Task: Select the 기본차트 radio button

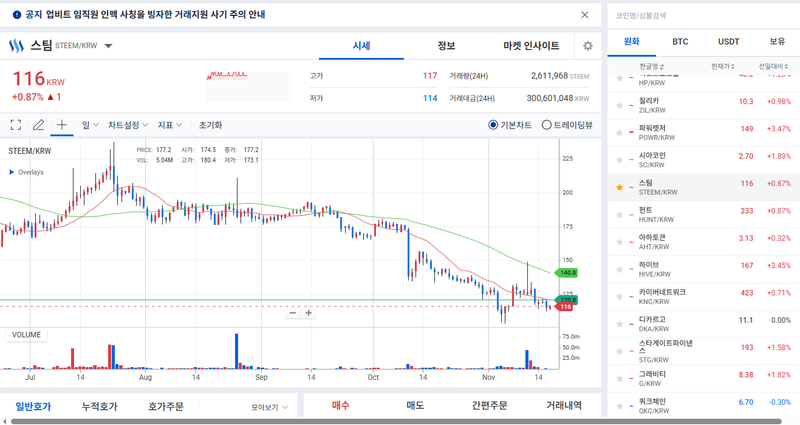Action: click(x=493, y=125)
